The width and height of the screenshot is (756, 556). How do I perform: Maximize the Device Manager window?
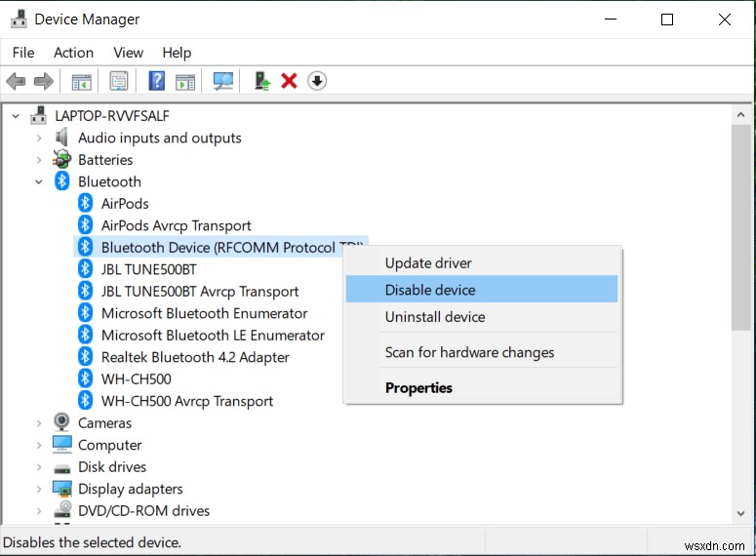point(667,20)
